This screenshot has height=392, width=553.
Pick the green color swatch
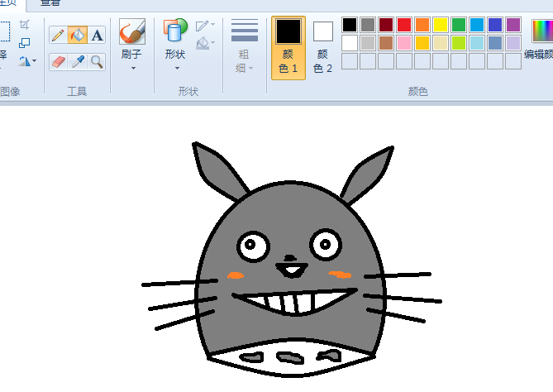(x=459, y=25)
